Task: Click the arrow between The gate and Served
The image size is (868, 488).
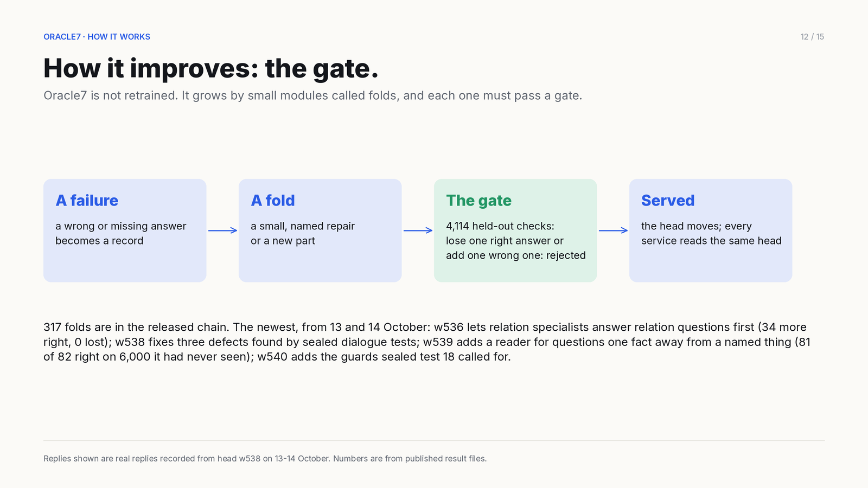Action: click(613, 230)
